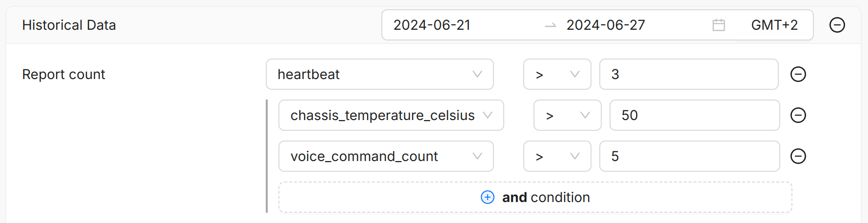Delete the chassis_temperature_celsius condition
This screenshot has width=868, height=223.
click(798, 115)
